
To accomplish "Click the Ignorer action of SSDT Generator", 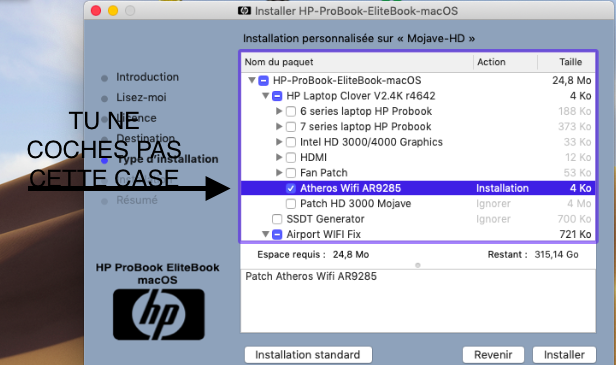I will pyautogui.click(x=493, y=219).
